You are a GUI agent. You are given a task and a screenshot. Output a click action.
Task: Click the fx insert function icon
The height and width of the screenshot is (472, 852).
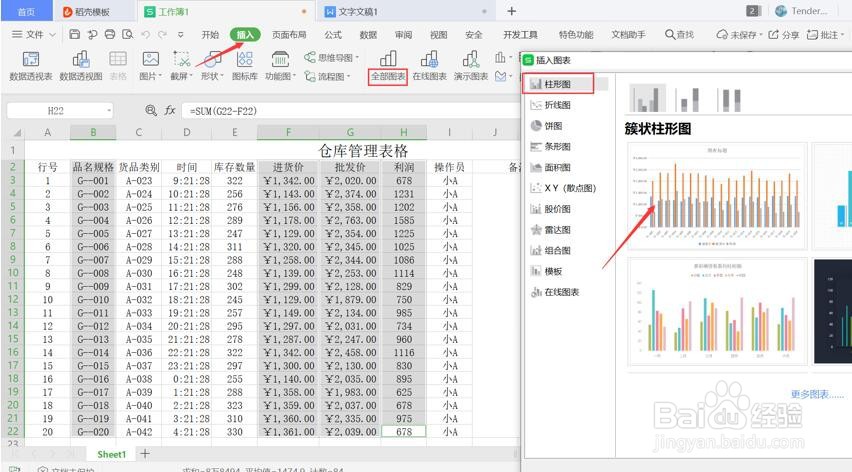170,110
